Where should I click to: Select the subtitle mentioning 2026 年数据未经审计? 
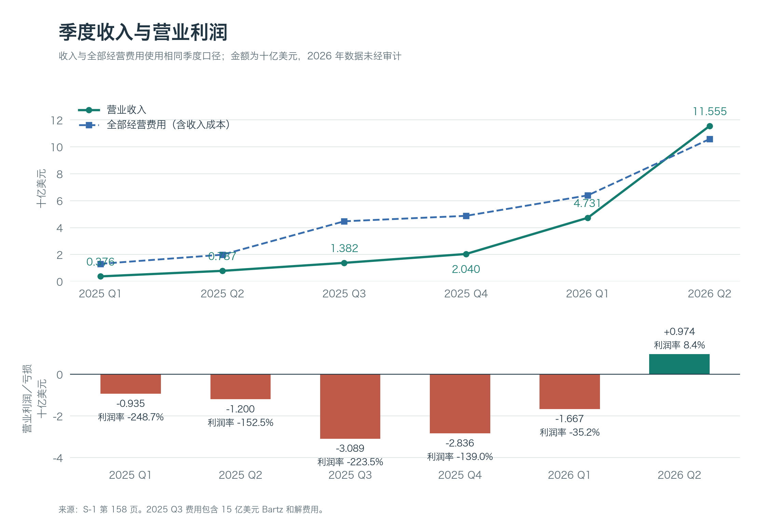pyautogui.click(x=230, y=56)
